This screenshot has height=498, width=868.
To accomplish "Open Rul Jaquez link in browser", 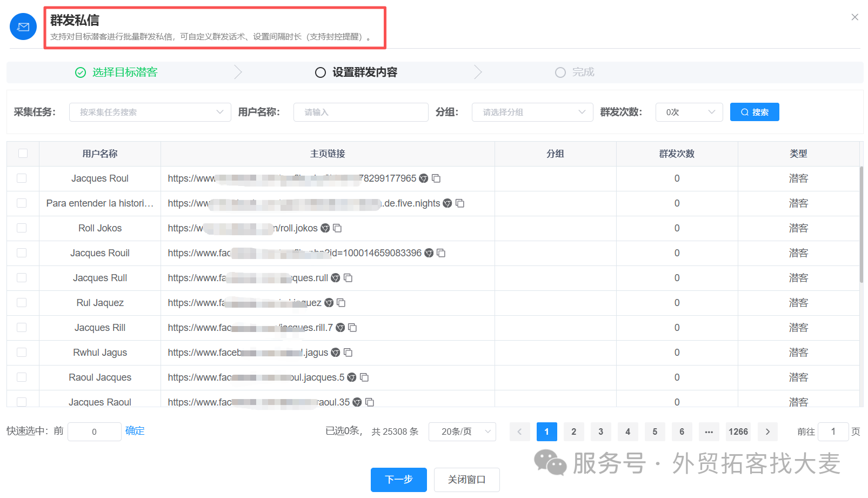I will pos(329,303).
